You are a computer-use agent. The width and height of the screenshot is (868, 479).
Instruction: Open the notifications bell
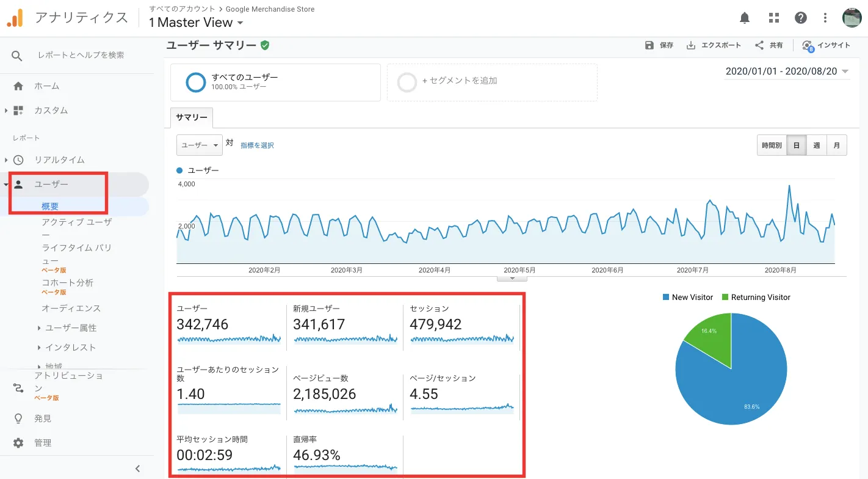[745, 18]
